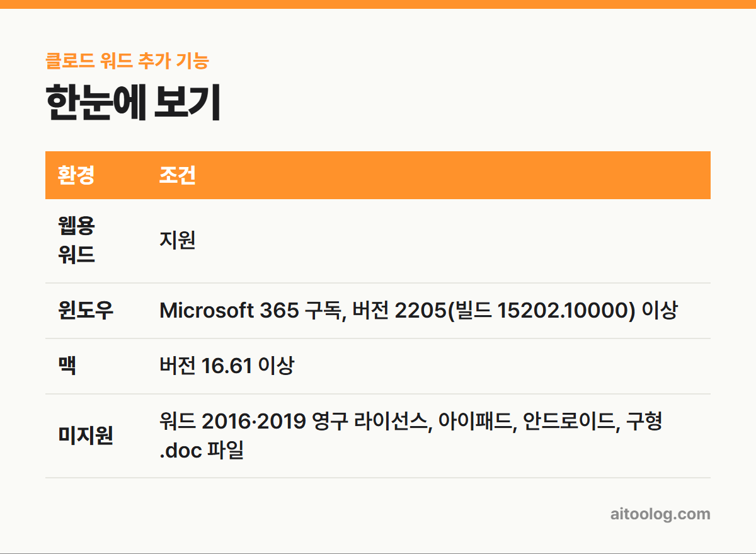
Task: Select the '맥' row label
Action: click(x=67, y=366)
